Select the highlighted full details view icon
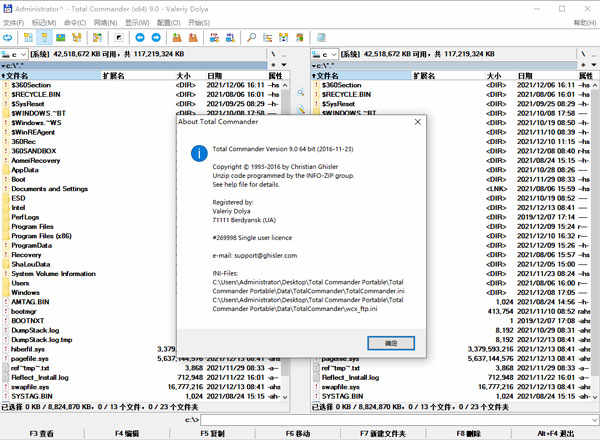The height and width of the screenshot is (440, 600). (44, 37)
